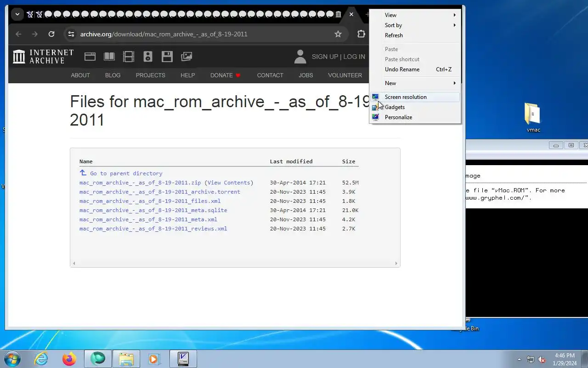The image size is (588, 368).
Task: Click the file listing scrollbar left arrow
Action: pyautogui.click(x=74, y=264)
